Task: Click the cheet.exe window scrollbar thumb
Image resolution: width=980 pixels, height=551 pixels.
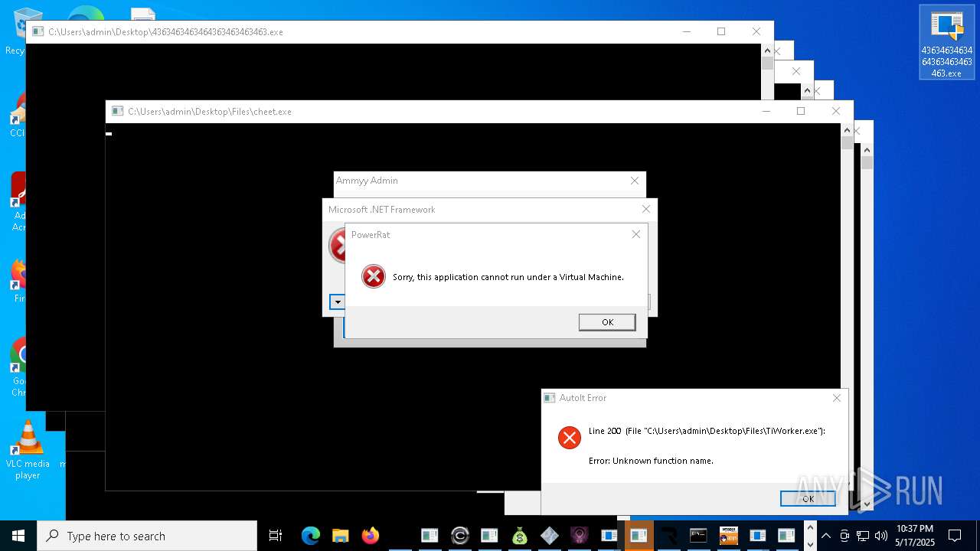Action: (847, 142)
